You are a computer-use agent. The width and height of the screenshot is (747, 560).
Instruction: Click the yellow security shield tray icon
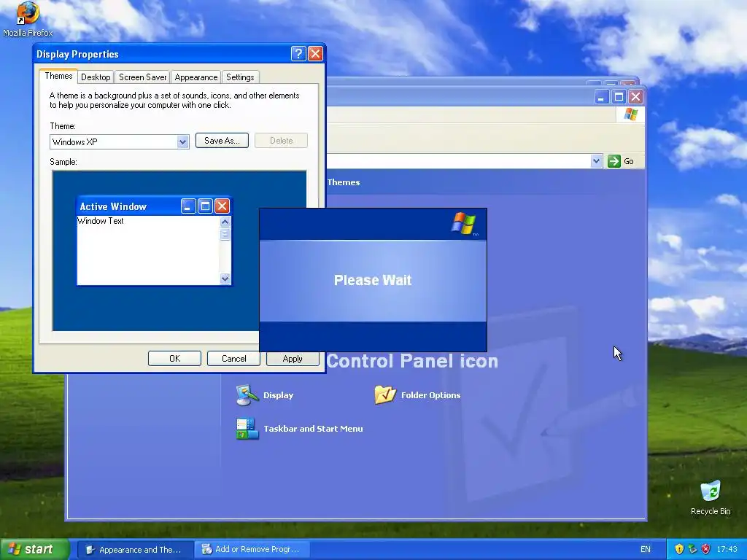pyautogui.click(x=679, y=549)
